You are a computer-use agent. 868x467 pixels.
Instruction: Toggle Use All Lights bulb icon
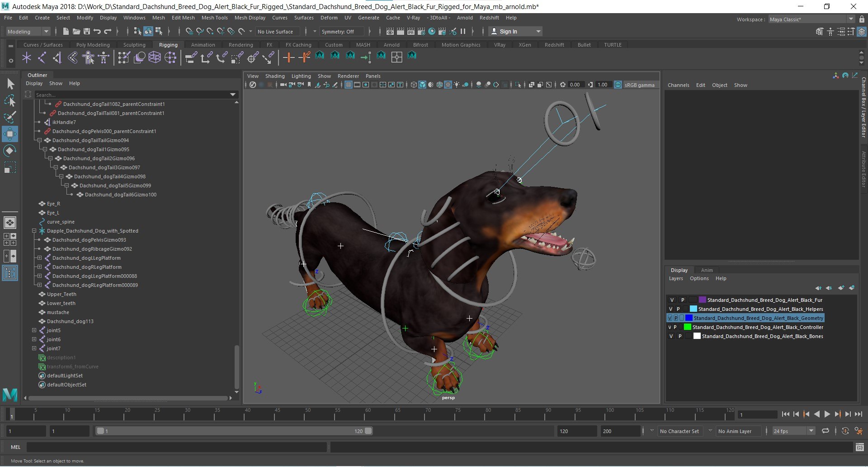pyautogui.click(x=457, y=85)
